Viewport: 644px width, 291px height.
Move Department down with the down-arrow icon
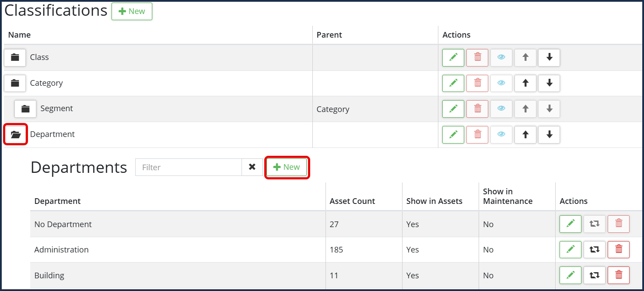[549, 135]
